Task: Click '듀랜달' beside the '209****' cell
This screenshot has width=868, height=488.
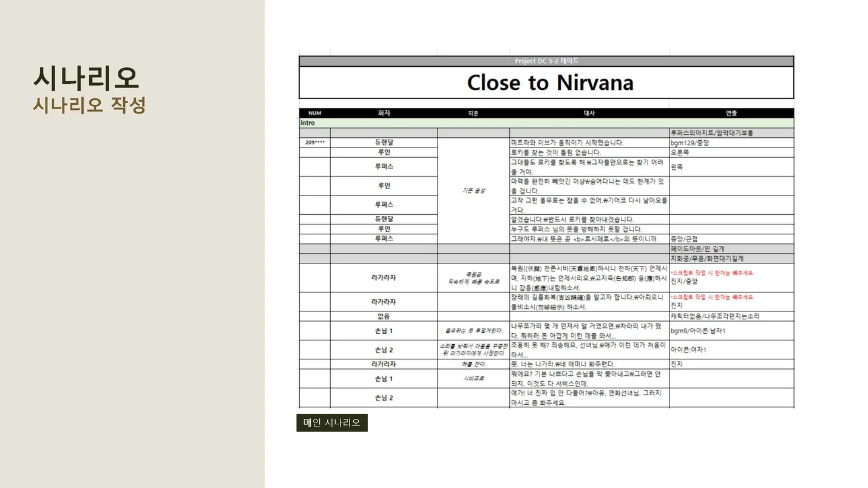Action: click(384, 143)
